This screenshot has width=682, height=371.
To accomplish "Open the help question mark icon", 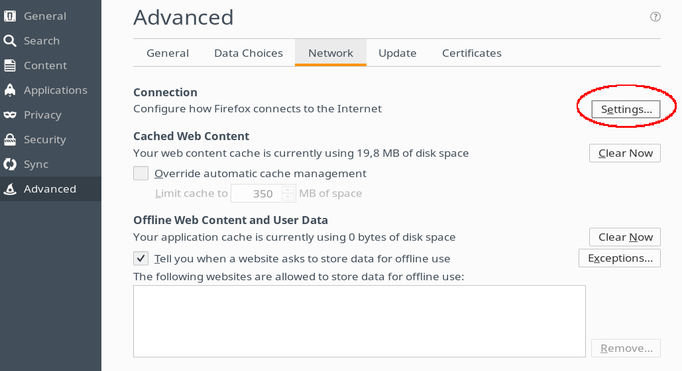I will click(x=655, y=17).
